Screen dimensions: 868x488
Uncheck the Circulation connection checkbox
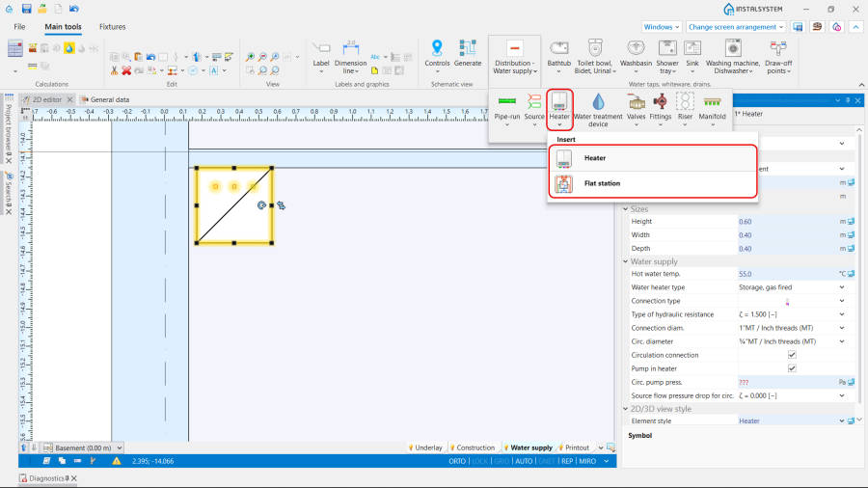tap(792, 355)
